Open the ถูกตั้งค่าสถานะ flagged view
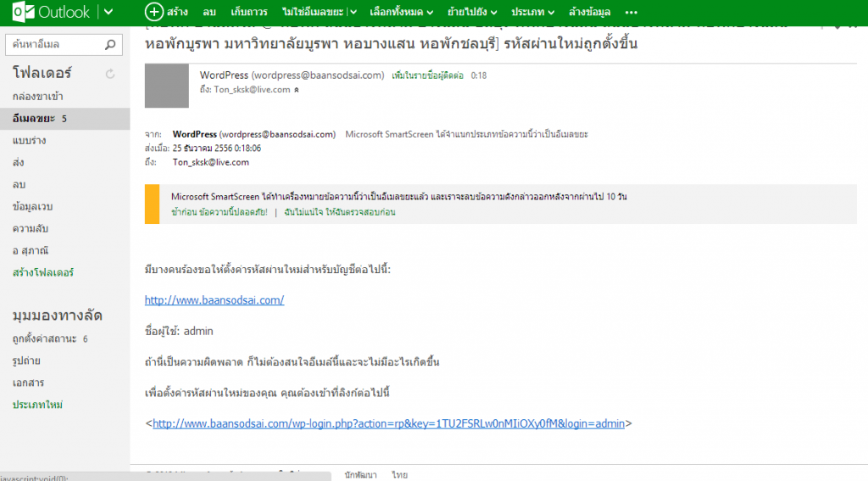The height and width of the screenshot is (481, 868). (x=50, y=338)
